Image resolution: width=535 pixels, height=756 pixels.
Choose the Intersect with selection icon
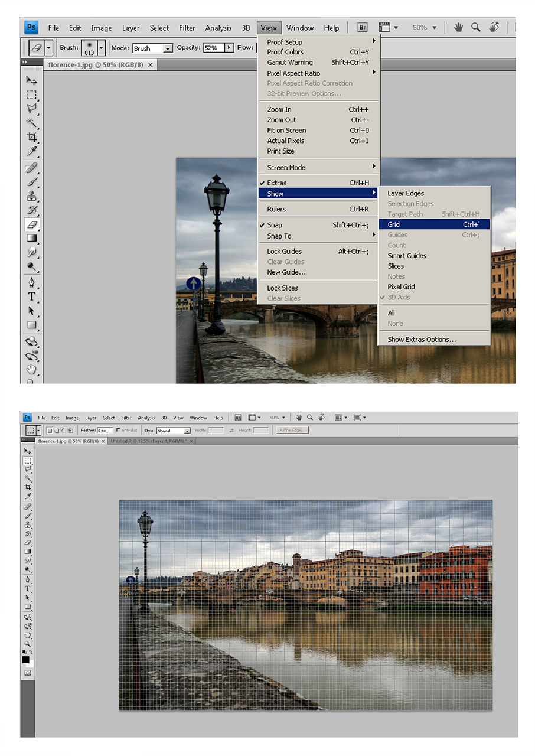point(70,431)
